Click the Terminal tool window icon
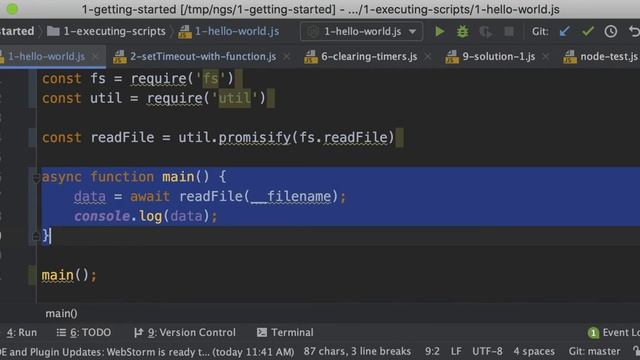The width and height of the screenshot is (640, 360). pyautogui.click(x=262, y=333)
